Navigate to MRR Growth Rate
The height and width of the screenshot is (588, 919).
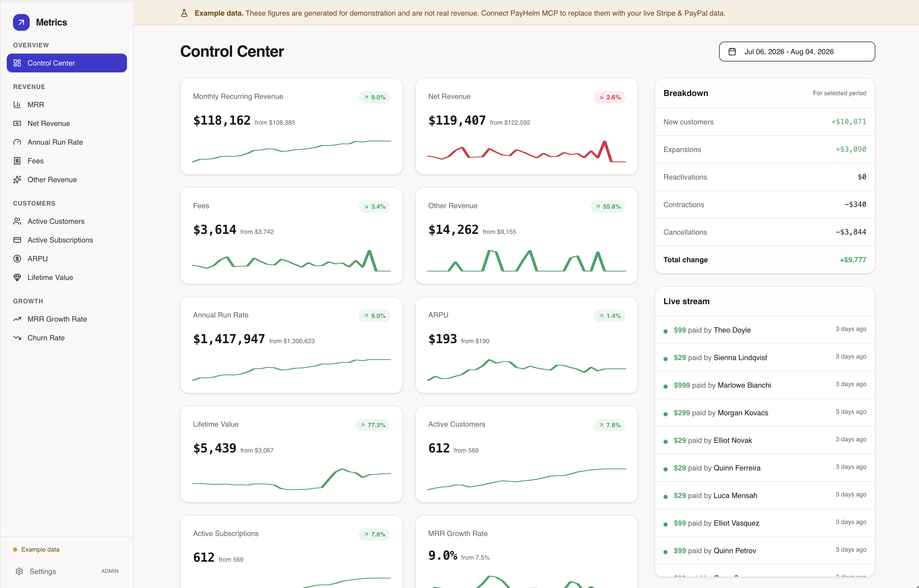coord(67,319)
